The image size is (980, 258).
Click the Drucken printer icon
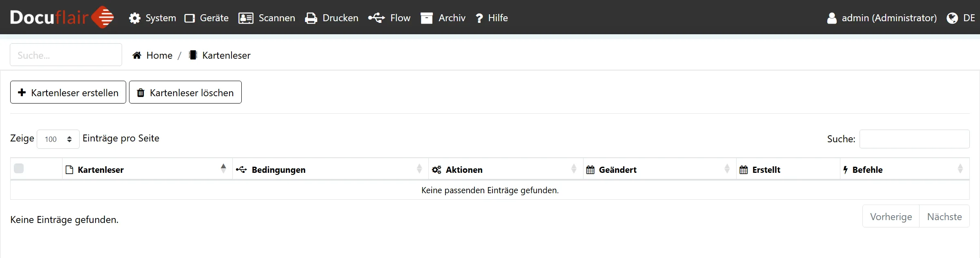[311, 18]
